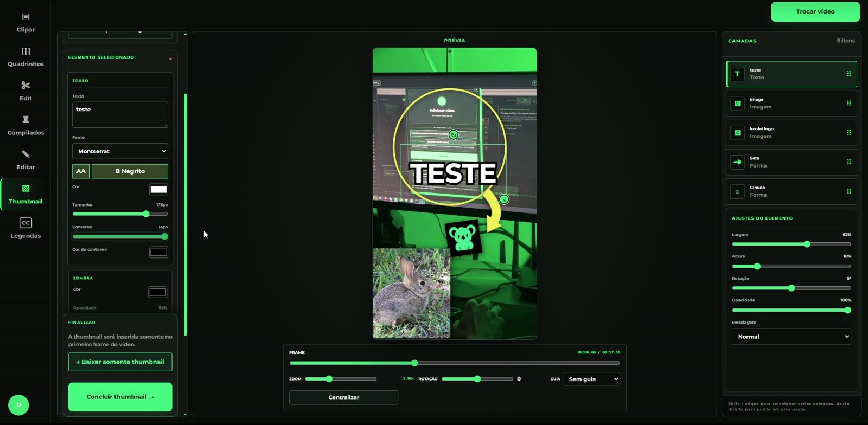The width and height of the screenshot is (868, 425).
Task: Open the Montserrat font dropdown
Action: pyautogui.click(x=120, y=151)
